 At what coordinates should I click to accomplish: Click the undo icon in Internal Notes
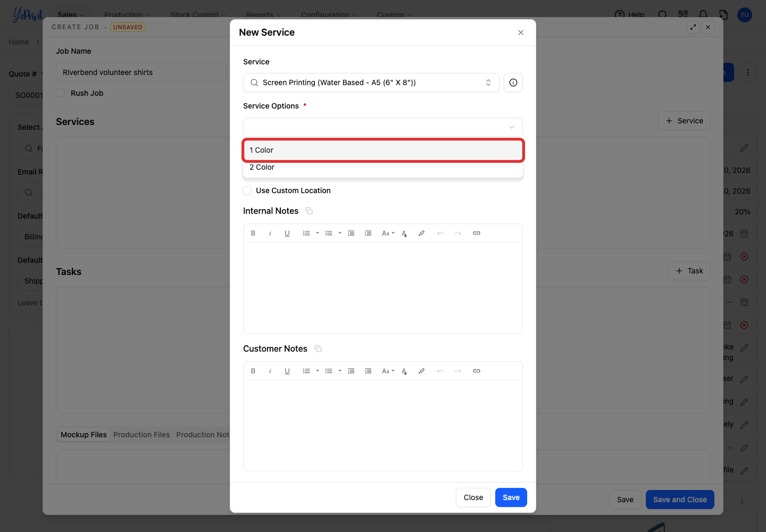click(x=440, y=233)
